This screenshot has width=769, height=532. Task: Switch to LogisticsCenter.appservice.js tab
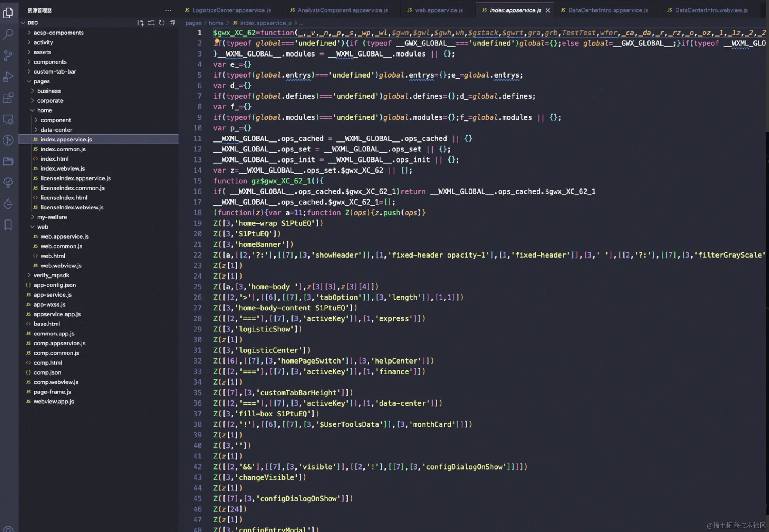231,10
